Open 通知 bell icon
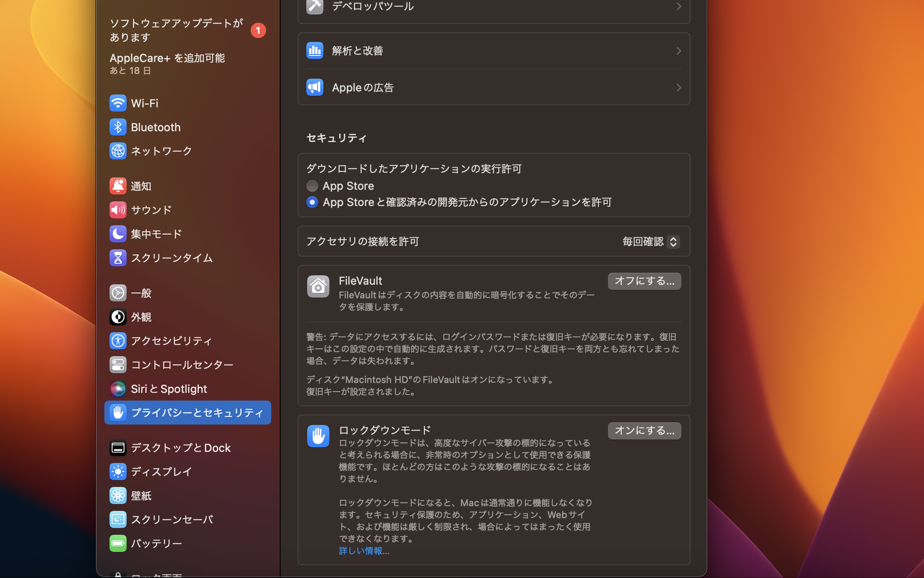The height and width of the screenshot is (578, 924). click(118, 186)
